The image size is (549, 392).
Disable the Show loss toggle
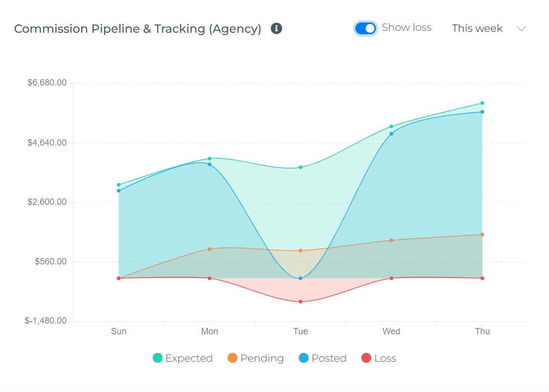pos(365,28)
